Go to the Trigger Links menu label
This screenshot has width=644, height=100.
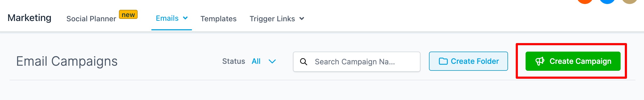(272, 19)
